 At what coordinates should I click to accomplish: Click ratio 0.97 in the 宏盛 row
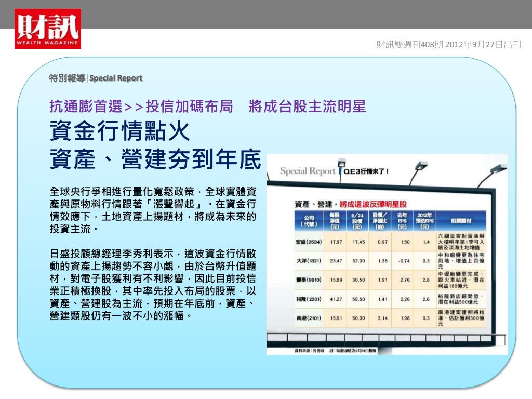coord(383,242)
